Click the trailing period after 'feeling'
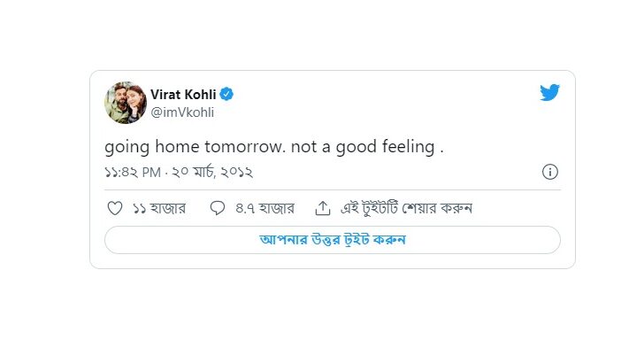644x340 pixels. (x=441, y=152)
